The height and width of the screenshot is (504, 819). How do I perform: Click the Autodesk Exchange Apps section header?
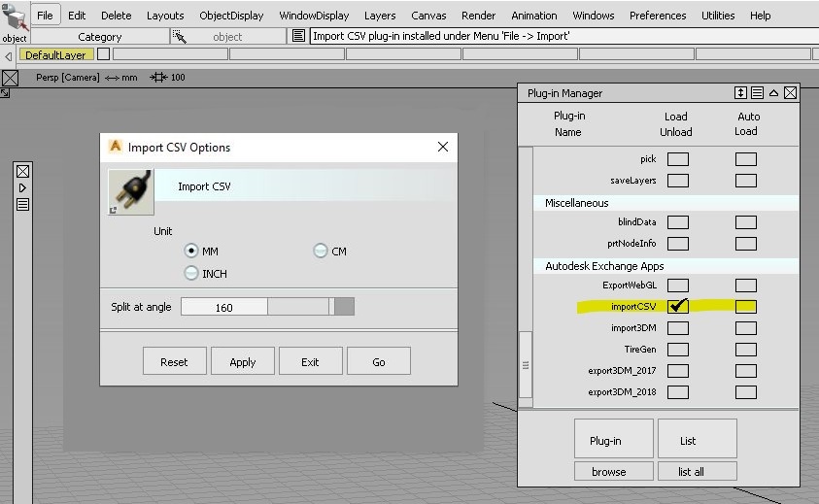[666, 266]
